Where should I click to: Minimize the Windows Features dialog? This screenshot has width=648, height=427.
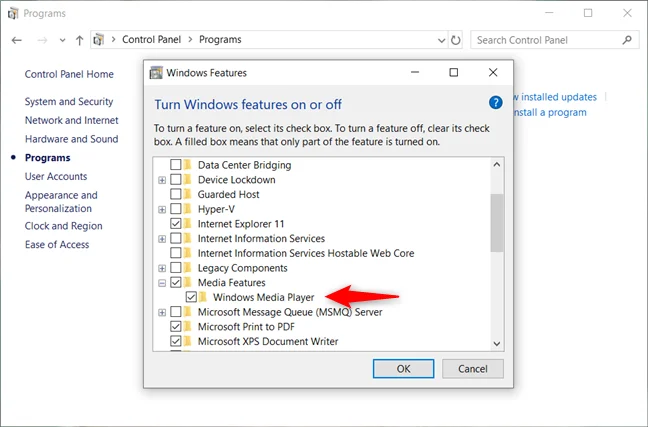[x=415, y=73]
